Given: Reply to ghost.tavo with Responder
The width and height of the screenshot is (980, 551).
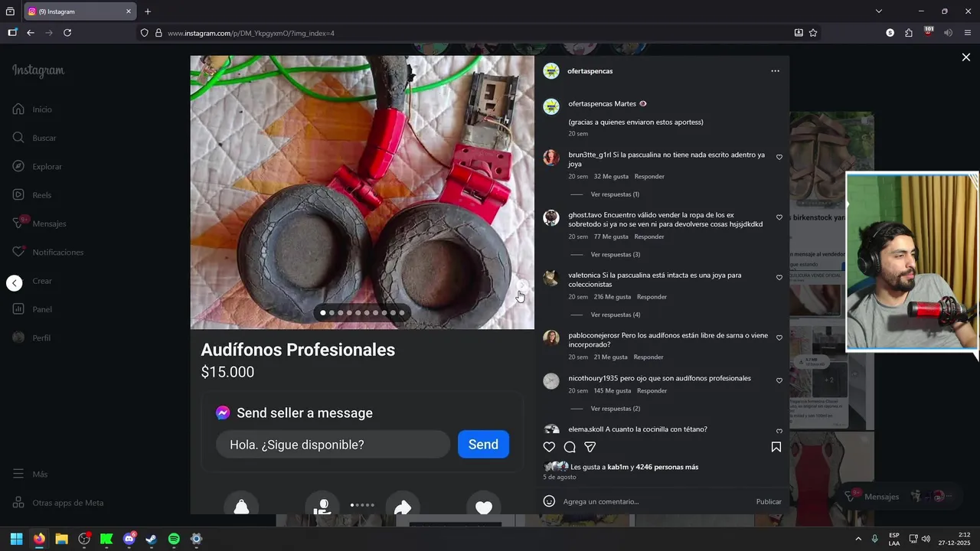Looking at the screenshot, I should pos(649,236).
